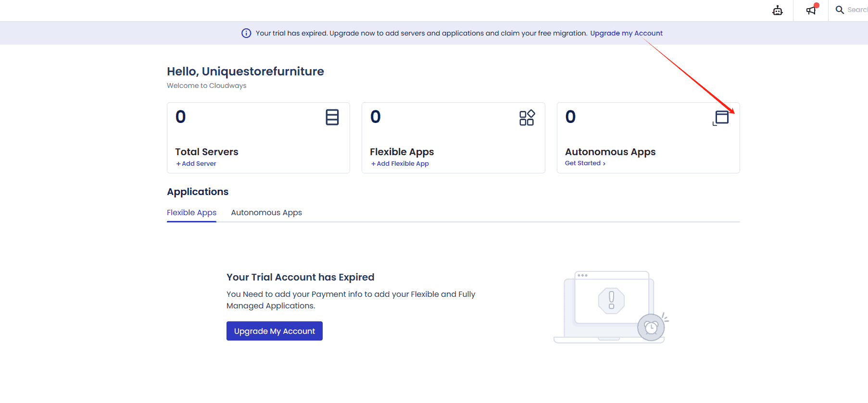Click the magnifying glass search icon
This screenshot has width=868, height=403.
(x=840, y=10)
